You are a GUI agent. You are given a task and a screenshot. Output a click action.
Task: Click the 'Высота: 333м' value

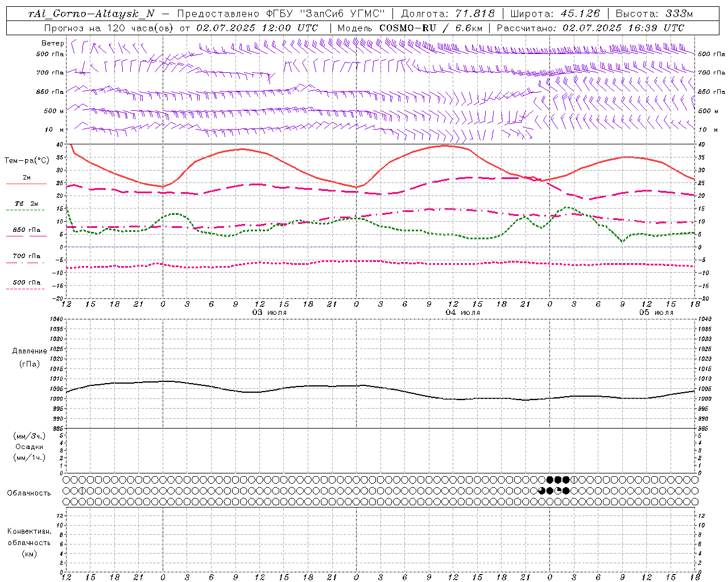pos(655,14)
